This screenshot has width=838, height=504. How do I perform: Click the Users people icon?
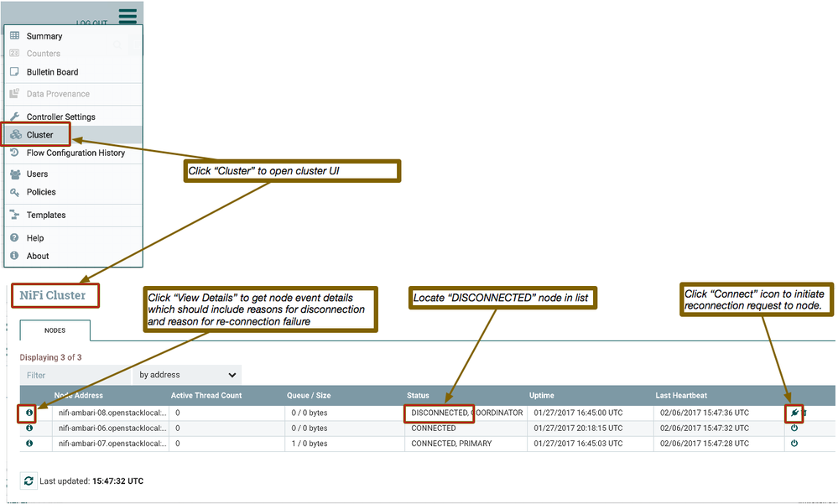pyautogui.click(x=15, y=174)
